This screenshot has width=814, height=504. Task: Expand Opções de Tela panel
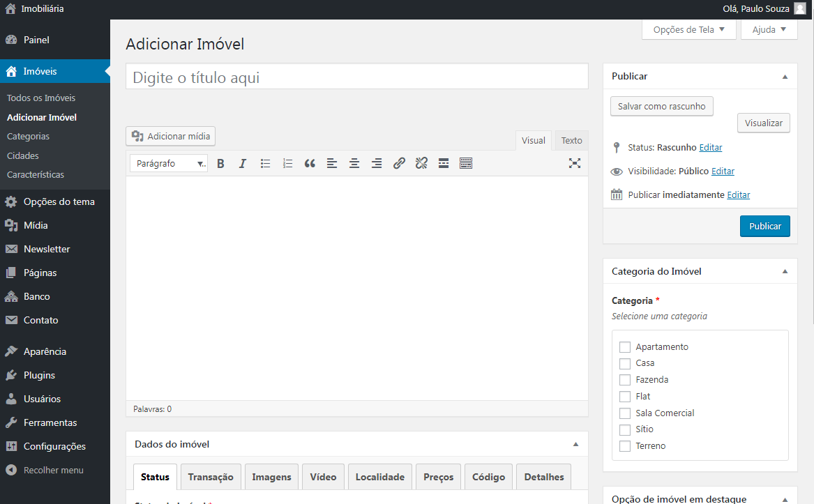(689, 29)
